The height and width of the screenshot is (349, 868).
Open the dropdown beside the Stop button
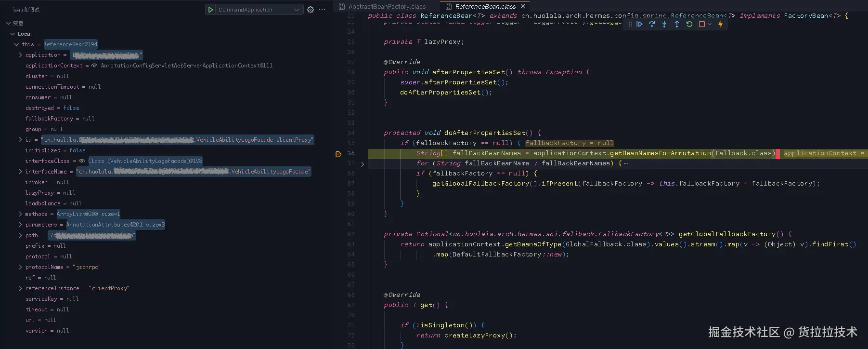click(709, 24)
